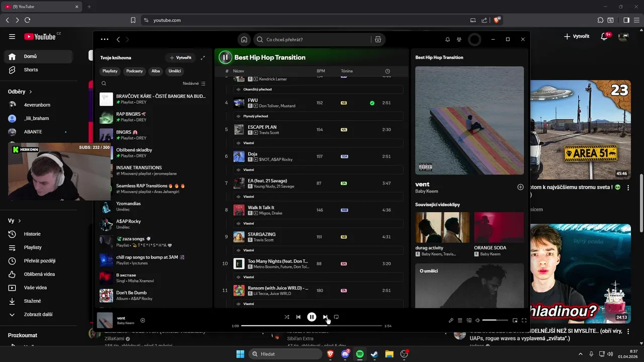Skip to next track in Spotify
The image size is (644, 362).
[x=325, y=317]
